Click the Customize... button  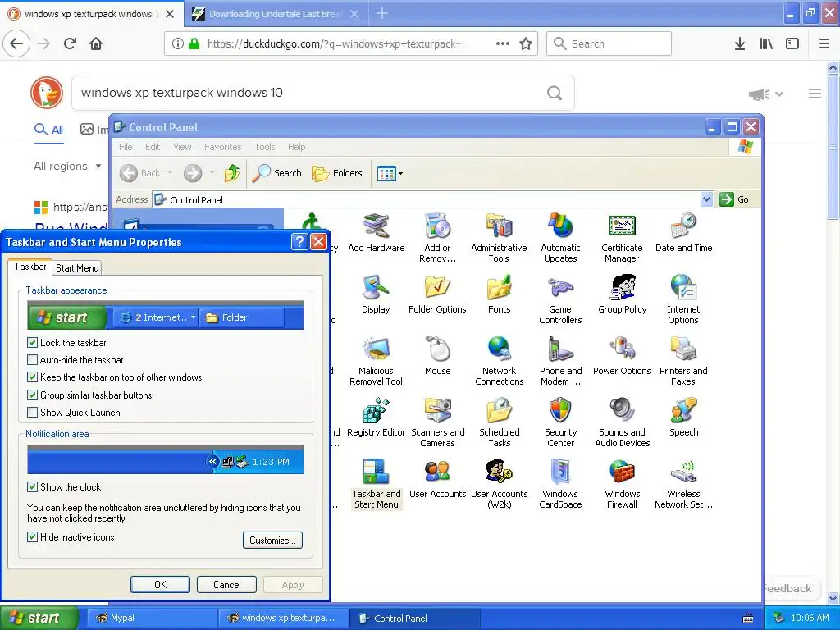point(272,540)
